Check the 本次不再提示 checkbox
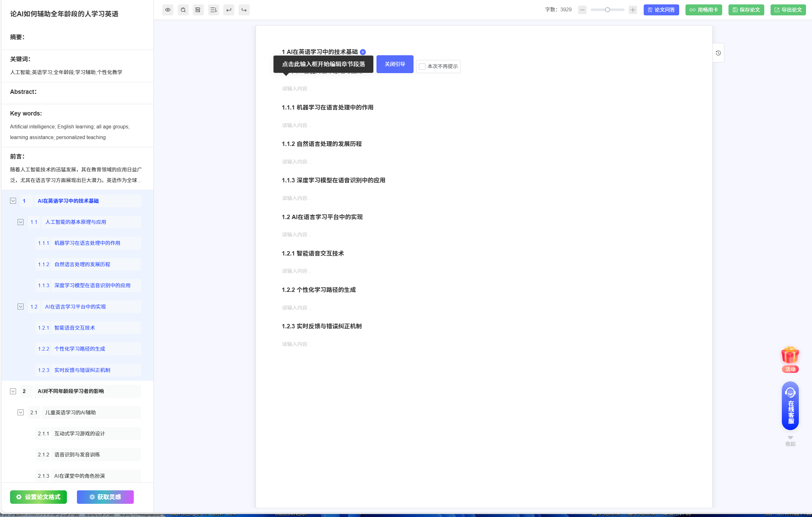The width and height of the screenshot is (812, 517). pyautogui.click(x=422, y=67)
